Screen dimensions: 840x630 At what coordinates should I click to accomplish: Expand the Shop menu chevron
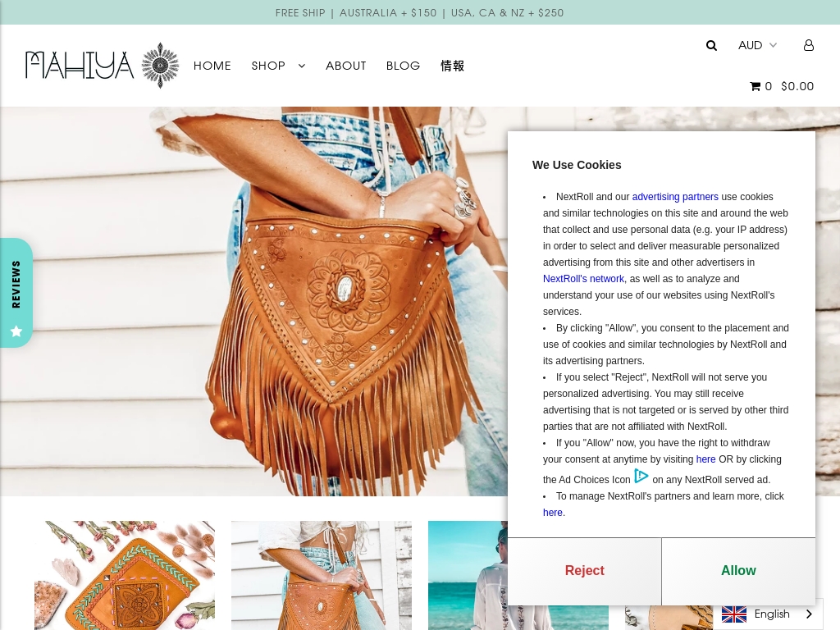click(x=302, y=66)
